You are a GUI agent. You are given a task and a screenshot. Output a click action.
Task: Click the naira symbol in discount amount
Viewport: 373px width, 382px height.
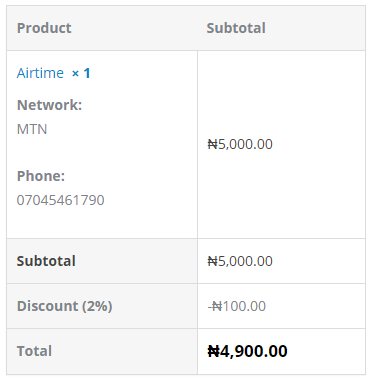(x=217, y=306)
